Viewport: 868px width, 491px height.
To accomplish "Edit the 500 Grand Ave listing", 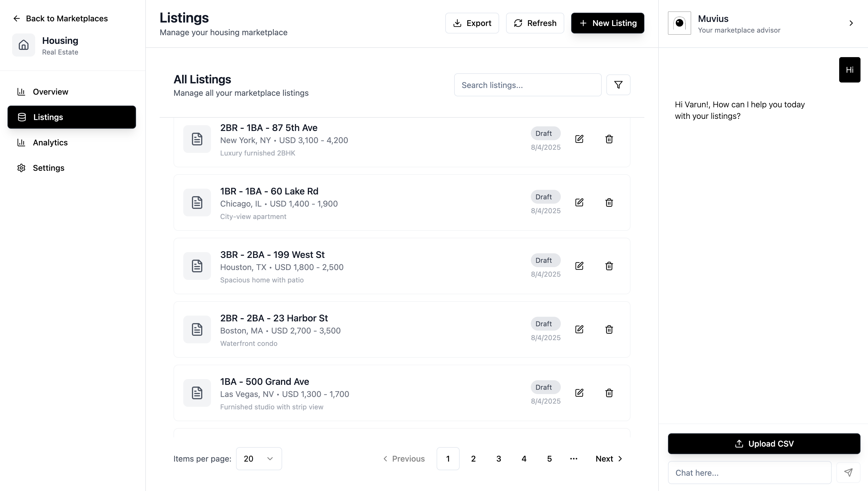I will 579,393.
